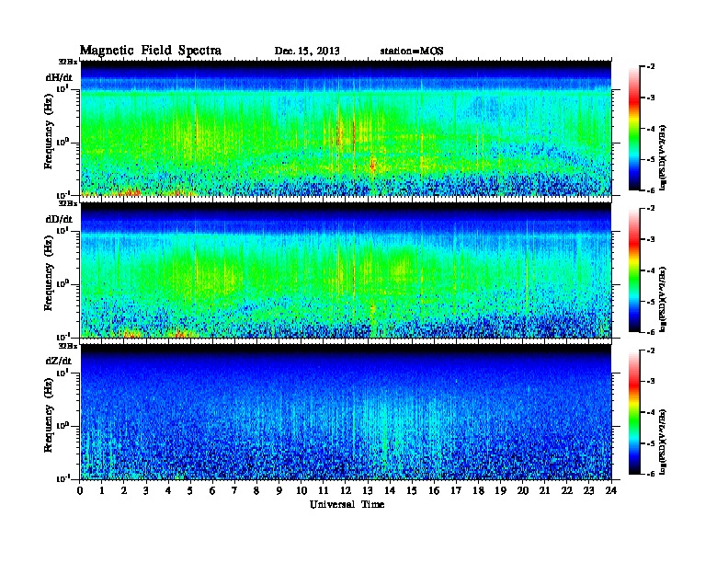The width and height of the screenshot is (728, 563).
Task: Click the dD/dt spectrogram plot area
Action: (x=346, y=270)
